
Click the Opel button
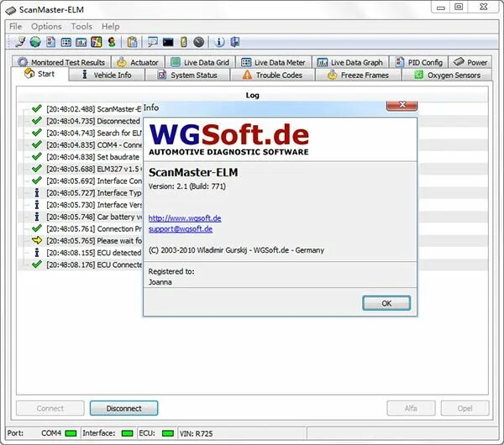pos(465,408)
